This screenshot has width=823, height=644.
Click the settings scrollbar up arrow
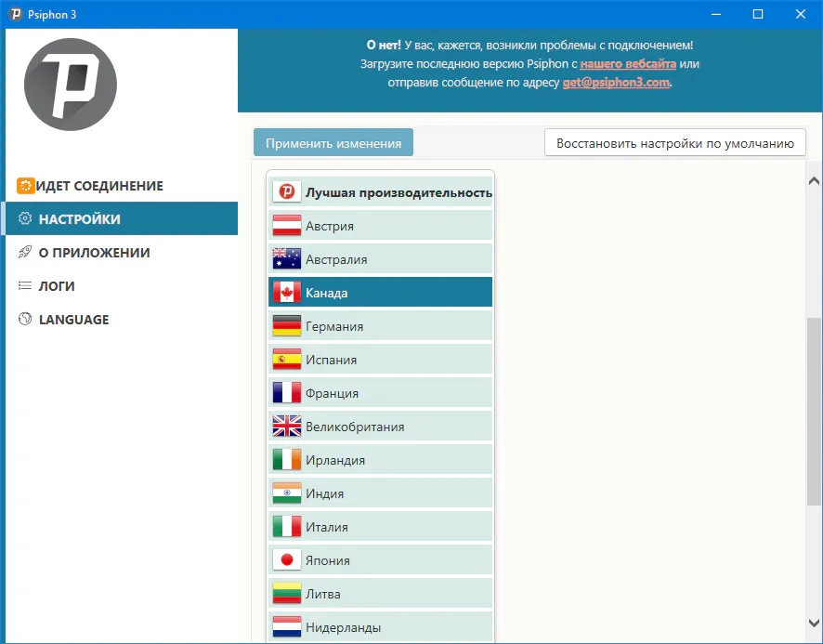[x=814, y=180]
